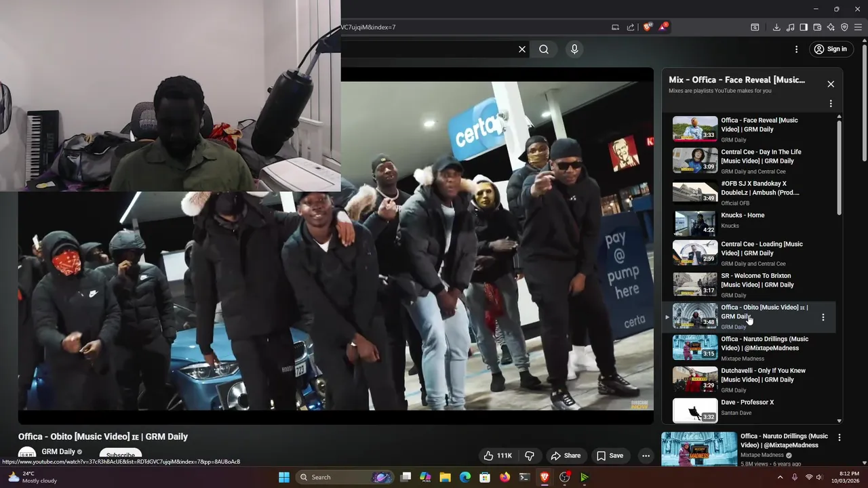This screenshot has height=488, width=868.
Task: Share this page icon in address bar
Action: pos(631,27)
